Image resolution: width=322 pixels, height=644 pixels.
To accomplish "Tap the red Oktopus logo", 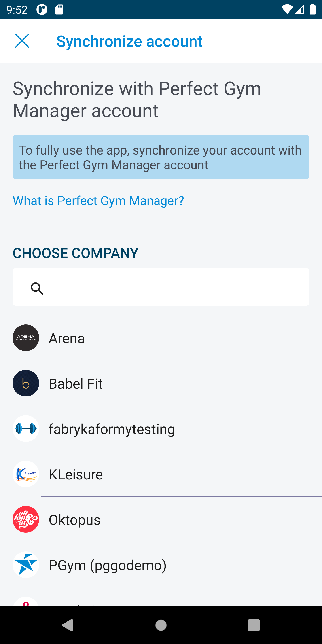I will (x=26, y=519).
